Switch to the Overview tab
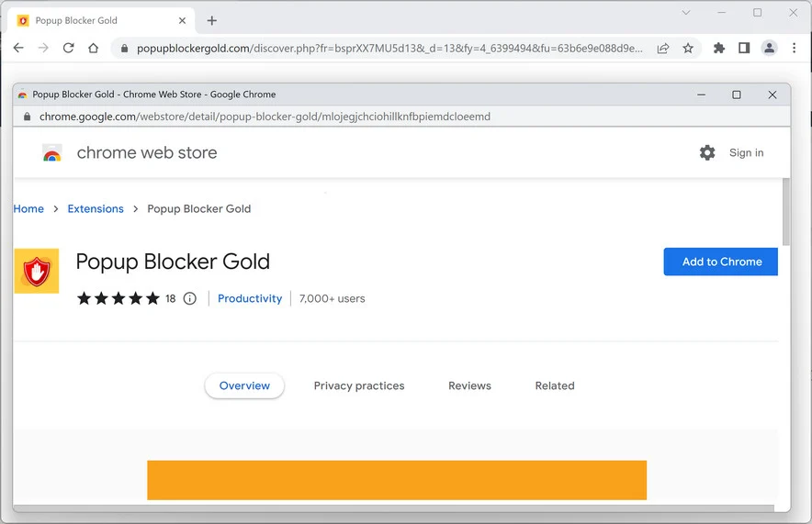Image resolution: width=812 pixels, height=524 pixels. point(244,385)
